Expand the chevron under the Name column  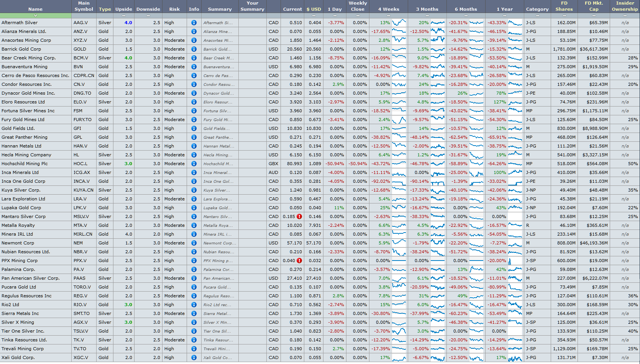(x=35, y=16)
